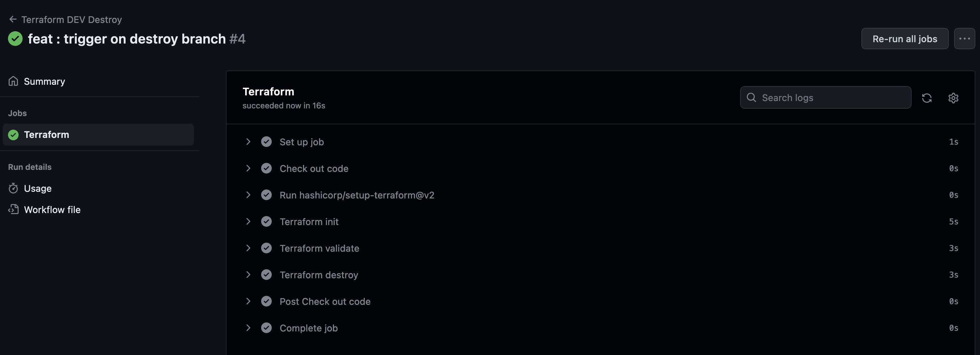The width and height of the screenshot is (980, 355).
Task: Click the 'succeeded now in 16s' status text
Action: click(x=284, y=105)
